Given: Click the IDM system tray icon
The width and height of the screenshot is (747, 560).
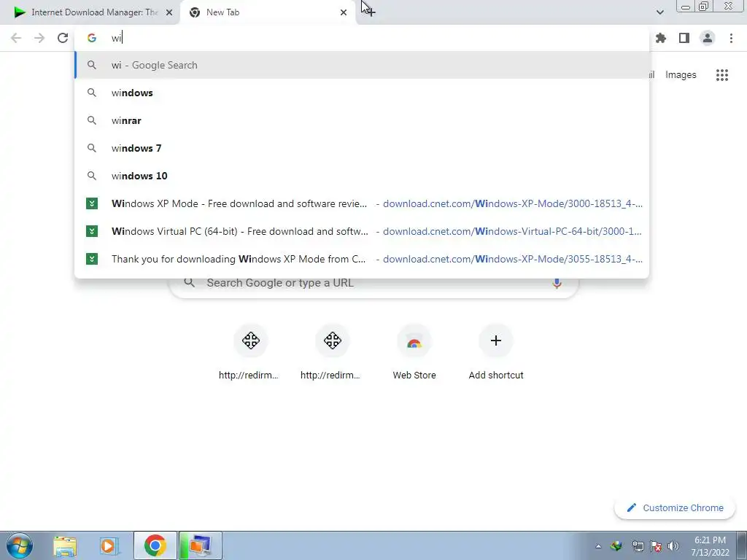Looking at the screenshot, I should click(x=616, y=546).
